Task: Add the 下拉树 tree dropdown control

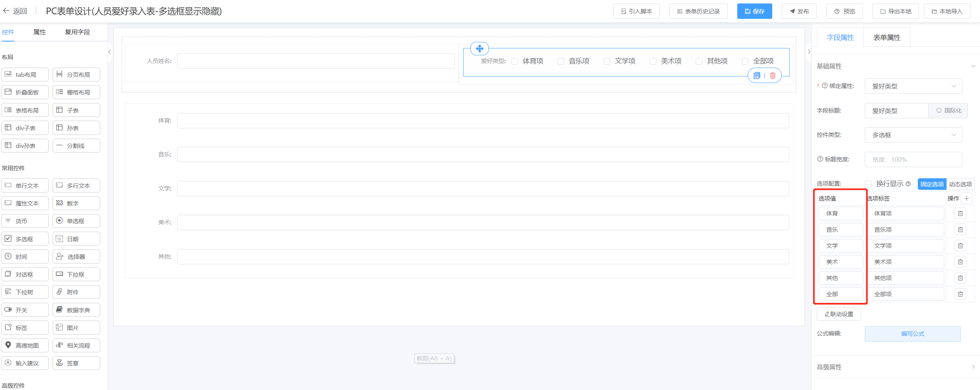Action: (x=25, y=292)
